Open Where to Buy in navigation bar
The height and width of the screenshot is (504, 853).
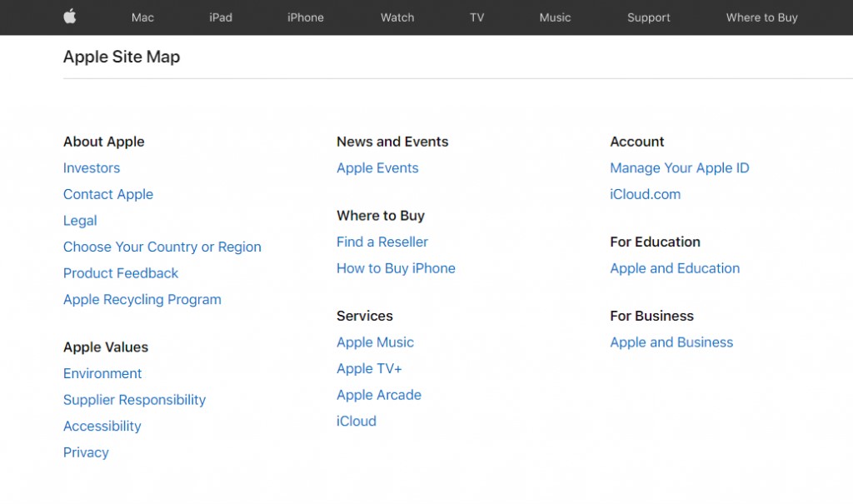pyautogui.click(x=761, y=17)
